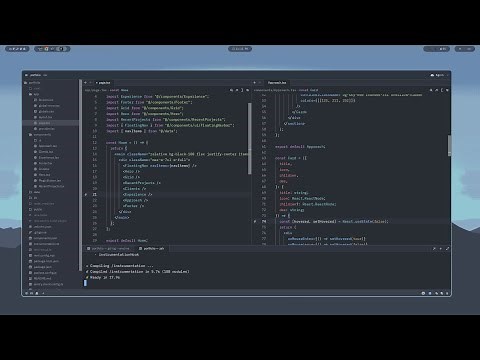Open buffer search icon in right pane toolbar
The width and height of the screenshot is (480, 360).
[431, 90]
